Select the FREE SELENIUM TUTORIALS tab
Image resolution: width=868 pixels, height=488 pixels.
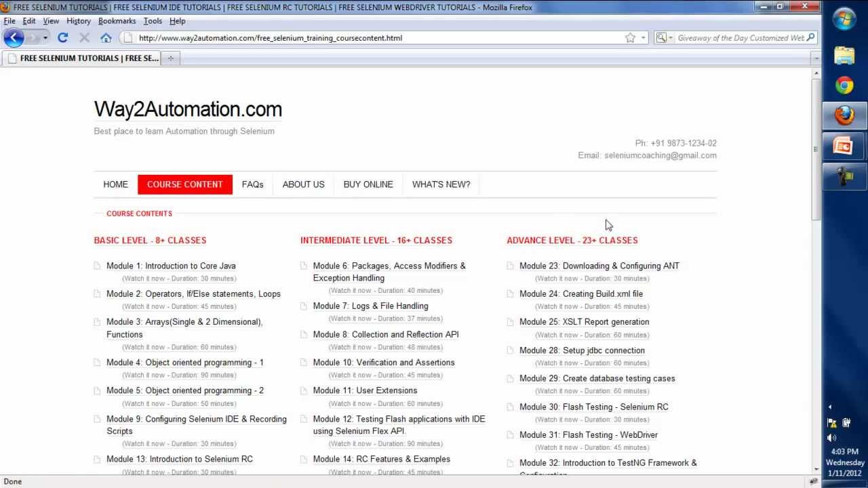[82, 58]
